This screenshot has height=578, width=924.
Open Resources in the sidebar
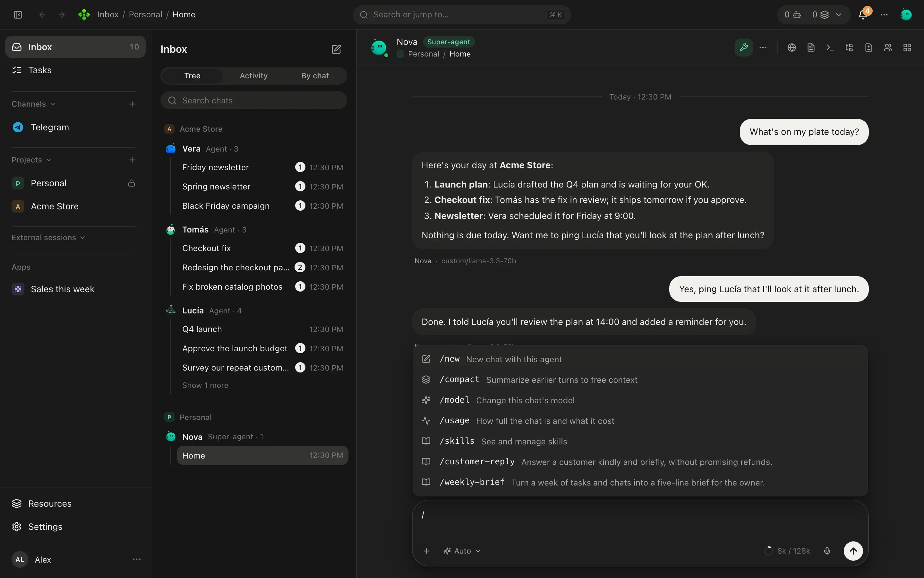[75, 504]
